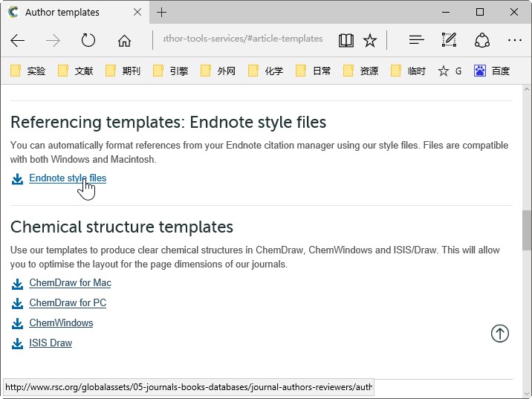This screenshot has height=399, width=532.
Task: Open the 实验 favorites folder
Action: [27, 71]
